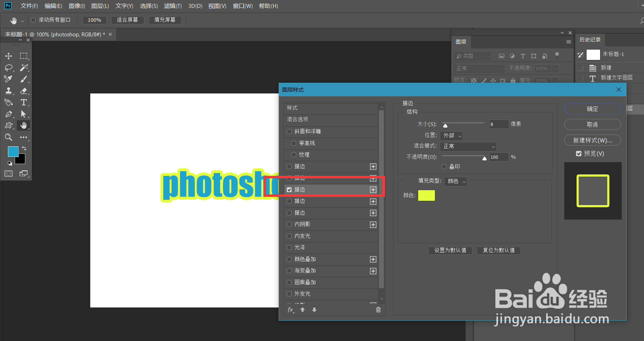Click the blue foreground color swatch
Screen dimensions: 644x341
(x=13, y=152)
